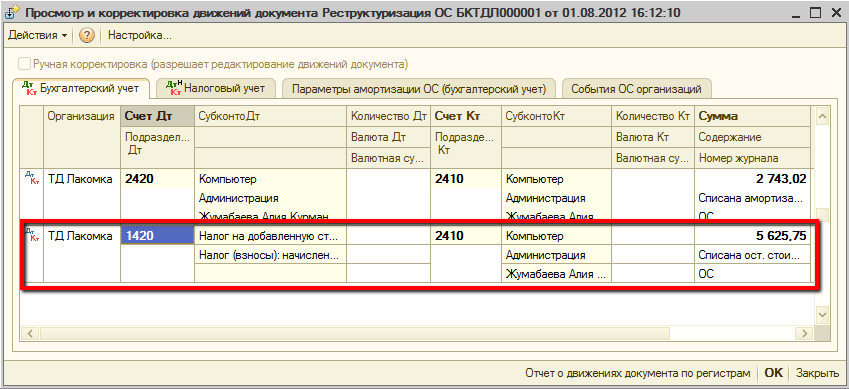Confirm with the OK button

(773, 373)
